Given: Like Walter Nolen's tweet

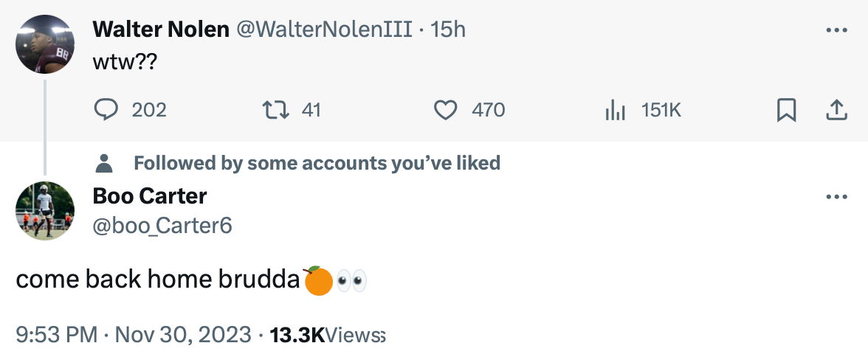Looking at the screenshot, I should 445,111.
